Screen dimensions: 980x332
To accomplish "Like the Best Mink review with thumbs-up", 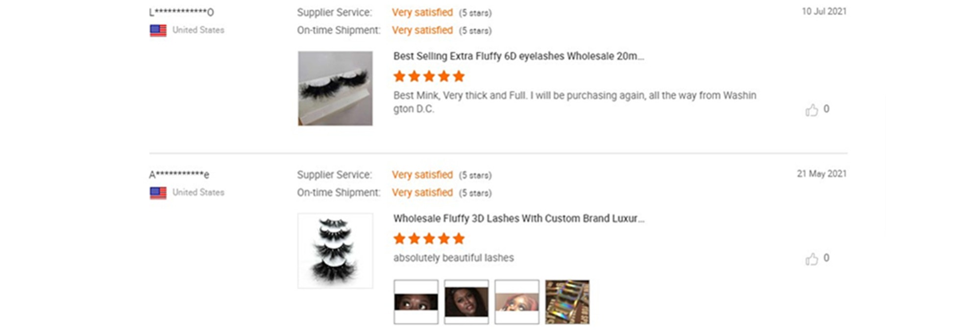I will coord(811,110).
